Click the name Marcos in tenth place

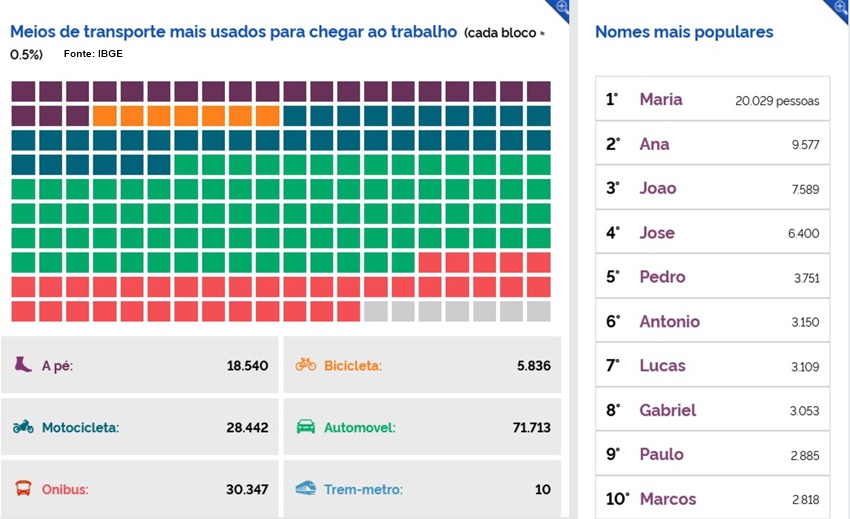667,499
